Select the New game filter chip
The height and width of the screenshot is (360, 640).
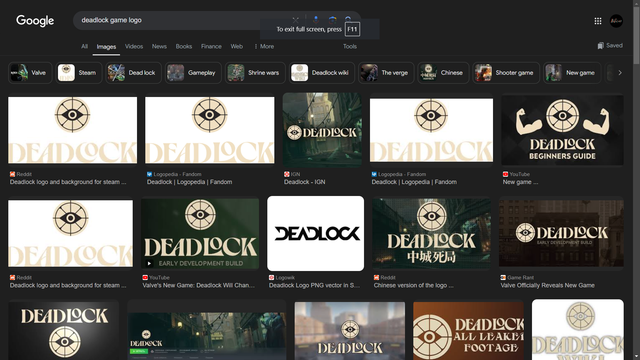point(572,73)
